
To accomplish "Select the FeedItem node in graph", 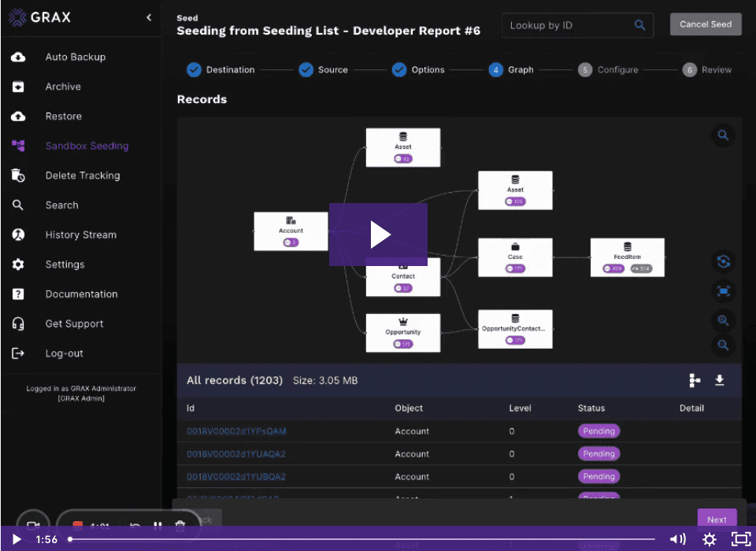I will click(627, 257).
